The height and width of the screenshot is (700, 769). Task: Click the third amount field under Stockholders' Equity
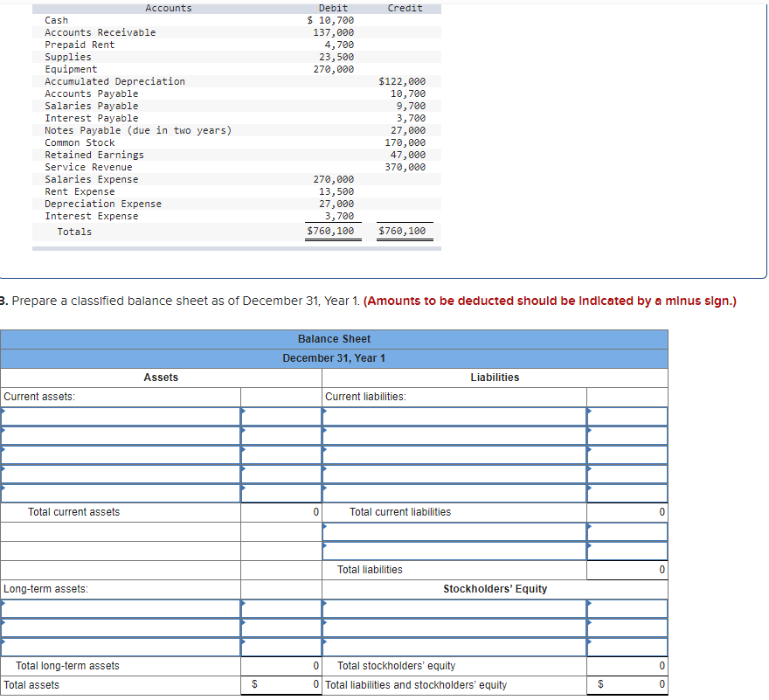pyautogui.click(x=627, y=647)
